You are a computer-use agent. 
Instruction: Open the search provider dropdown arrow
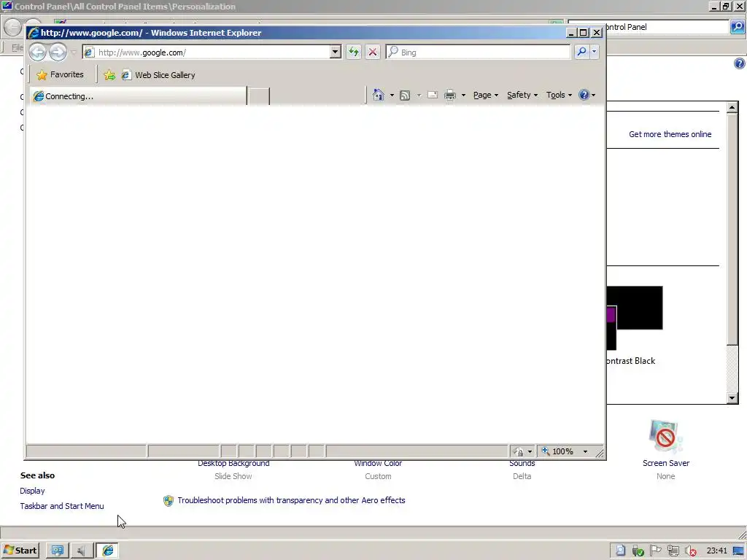click(594, 52)
